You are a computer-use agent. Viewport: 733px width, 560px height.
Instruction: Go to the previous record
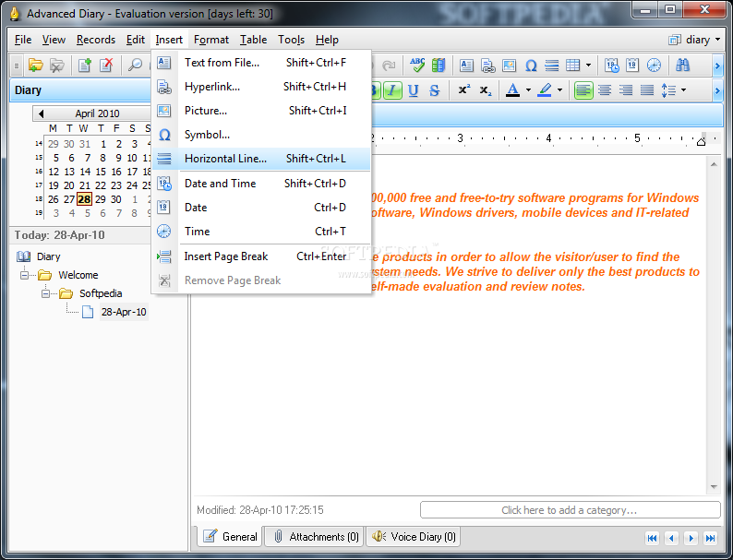[671, 538]
